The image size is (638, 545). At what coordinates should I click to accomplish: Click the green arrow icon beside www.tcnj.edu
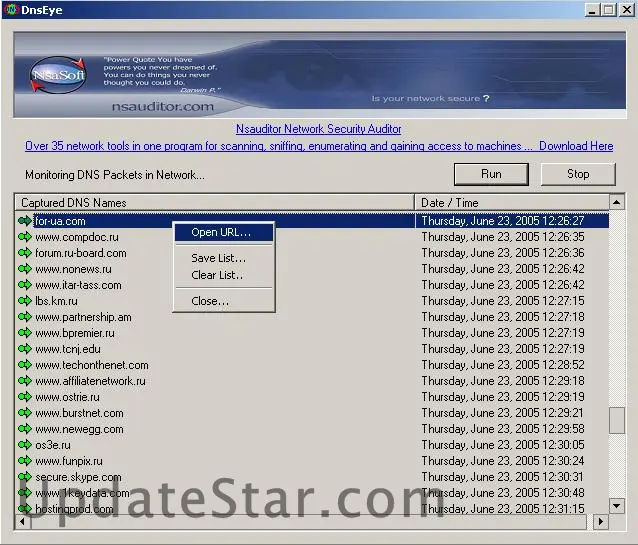[25, 349]
